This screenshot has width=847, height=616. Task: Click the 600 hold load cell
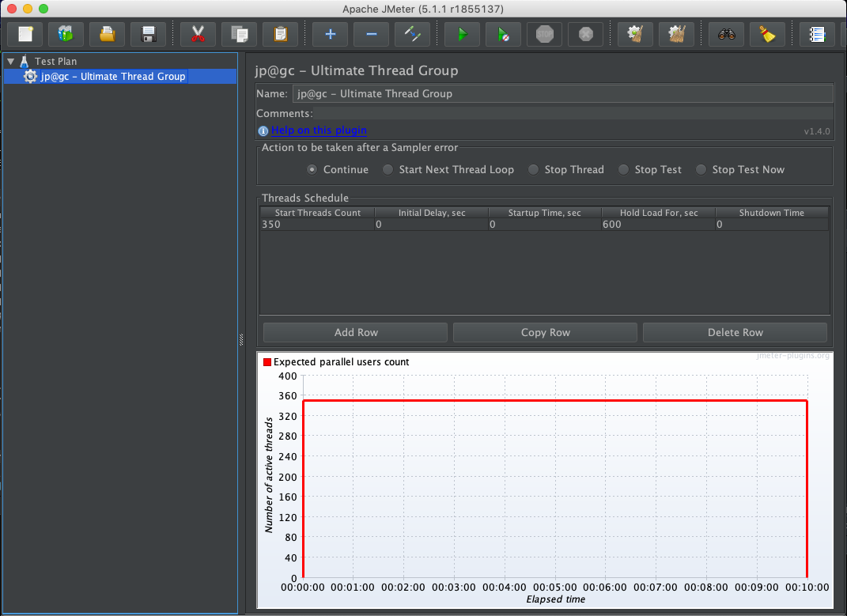(x=659, y=225)
